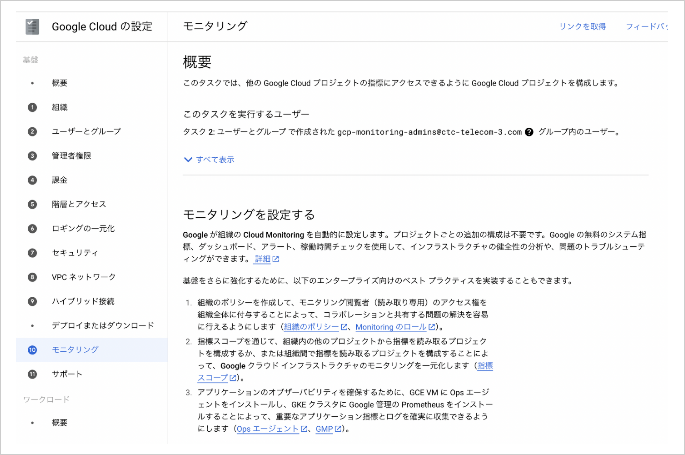Click the ワークロード section label
Image resolution: width=685 pixels, height=455 pixels.
46,400
